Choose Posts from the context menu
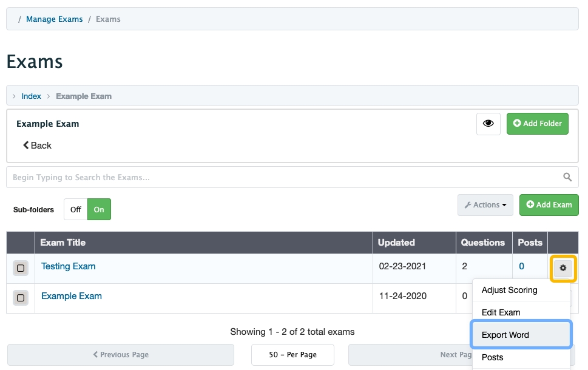This screenshot has height=370, width=588. click(492, 357)
